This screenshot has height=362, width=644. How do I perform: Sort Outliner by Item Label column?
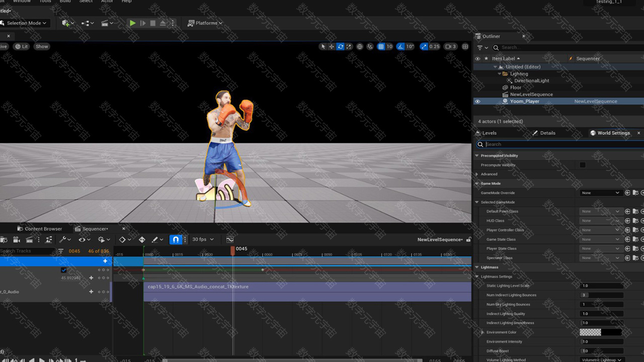click(506, 58)
